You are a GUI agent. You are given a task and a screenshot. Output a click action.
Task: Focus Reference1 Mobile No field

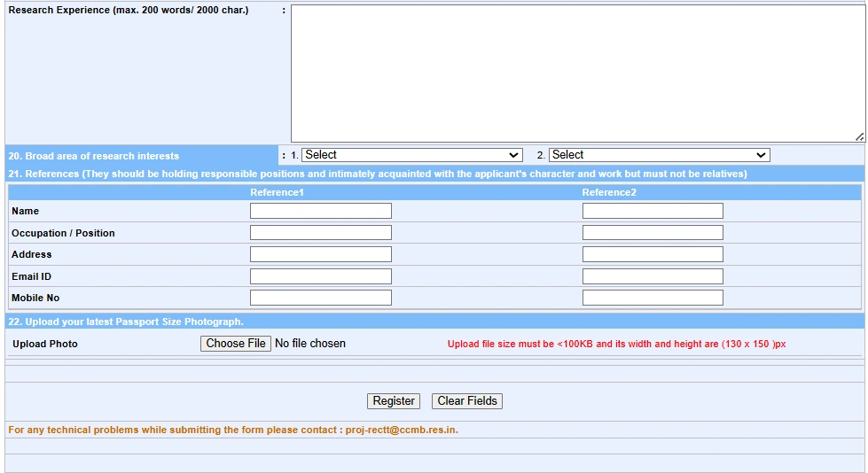click(x=320, y=298)
